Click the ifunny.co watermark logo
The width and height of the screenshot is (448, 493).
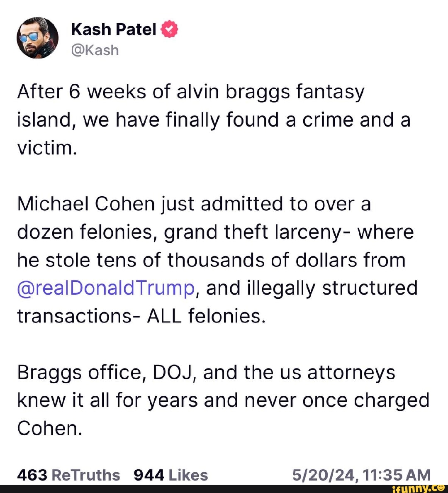pyautogui.click(x=418, y=488)
